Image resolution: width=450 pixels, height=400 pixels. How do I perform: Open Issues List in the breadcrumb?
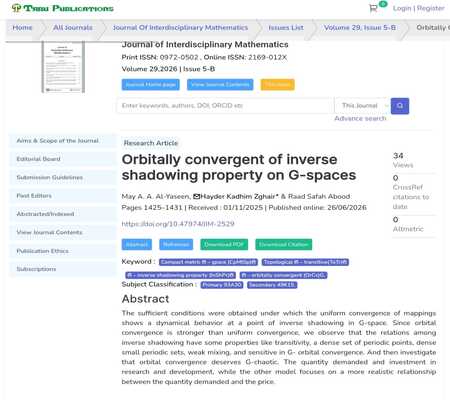pos(286,28)
